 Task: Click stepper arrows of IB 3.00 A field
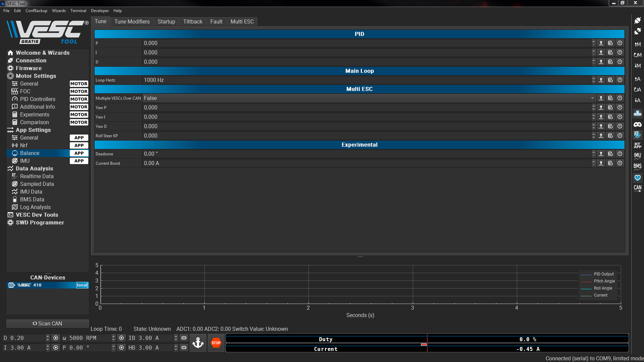pos(176,338)
